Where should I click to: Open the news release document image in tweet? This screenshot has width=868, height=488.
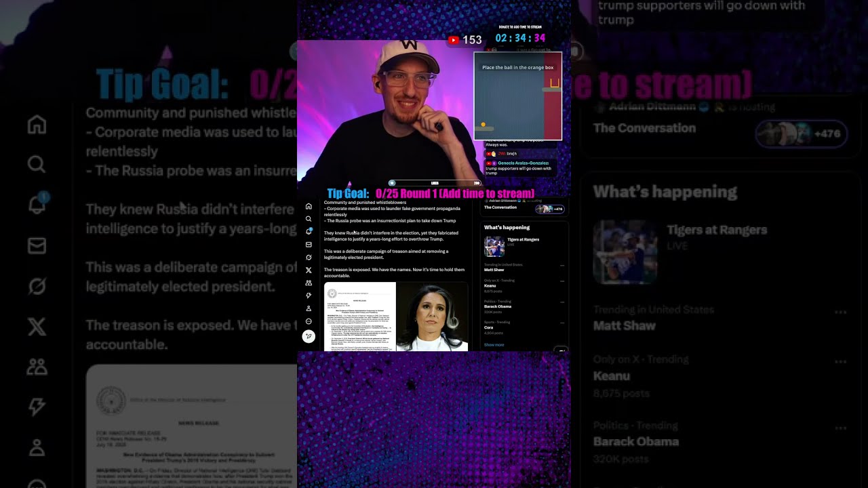click(x=360, y=317)
